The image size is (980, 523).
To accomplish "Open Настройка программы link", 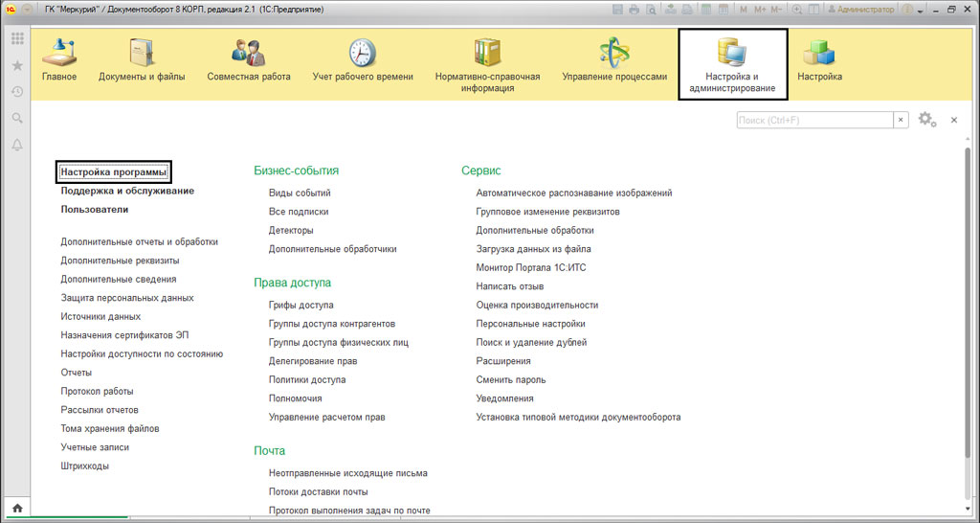I will point(113,171).
